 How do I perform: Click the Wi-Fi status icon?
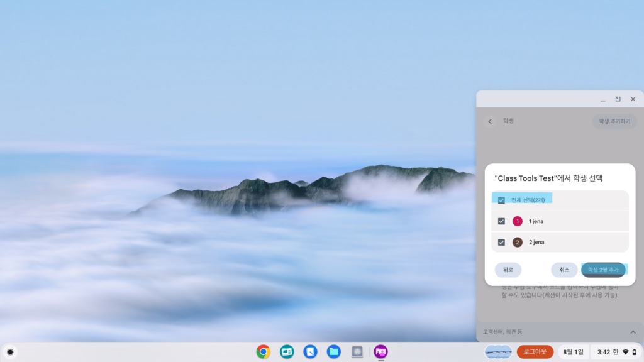[626, 352]
